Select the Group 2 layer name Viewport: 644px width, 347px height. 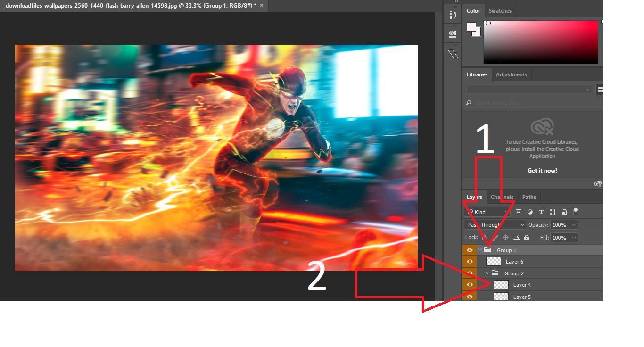point(514,273)
